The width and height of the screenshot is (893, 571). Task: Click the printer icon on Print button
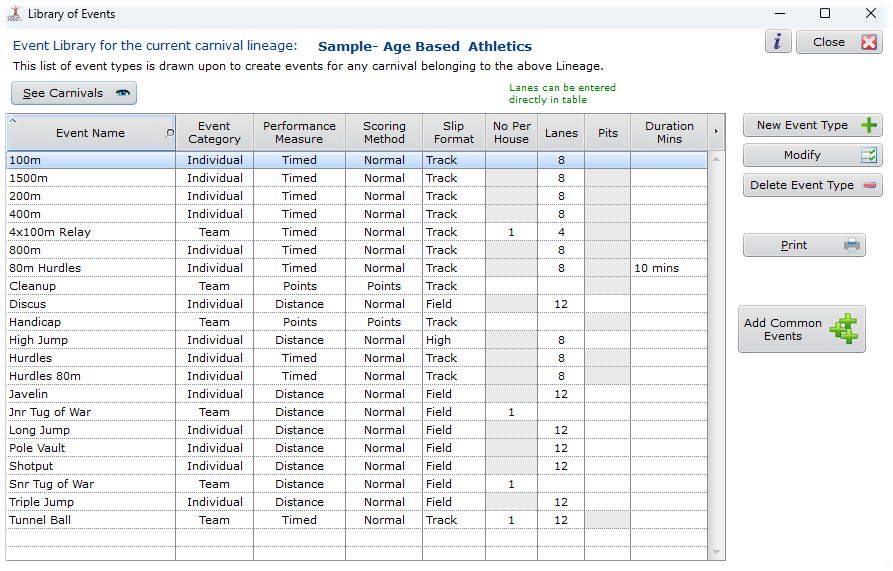click(x=852, y=245)
